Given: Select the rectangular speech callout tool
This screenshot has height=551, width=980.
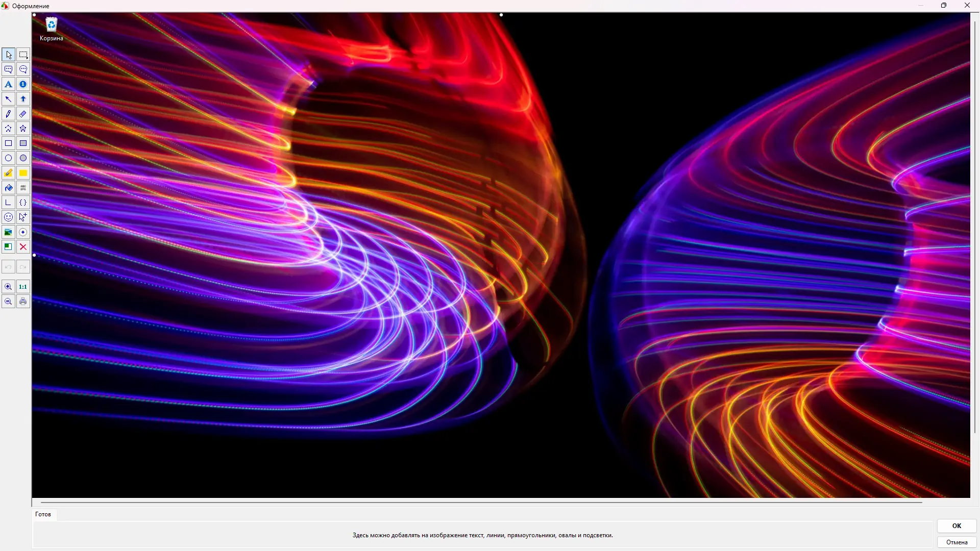Looking at the screenshot, I should tap(8, 69).
